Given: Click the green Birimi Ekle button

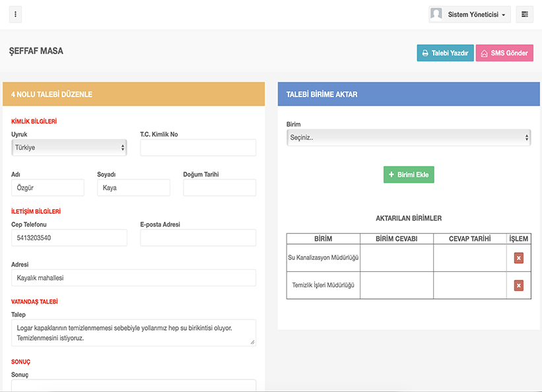Looking at the screenshot, I should 409,175.
